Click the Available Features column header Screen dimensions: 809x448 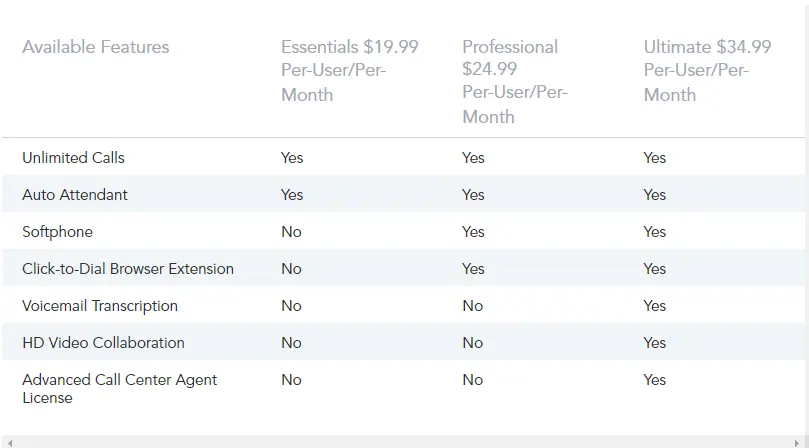[96, 47]
